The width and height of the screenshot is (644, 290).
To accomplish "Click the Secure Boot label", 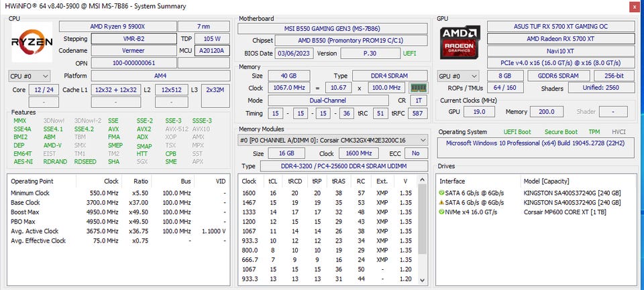I will 561,132.
